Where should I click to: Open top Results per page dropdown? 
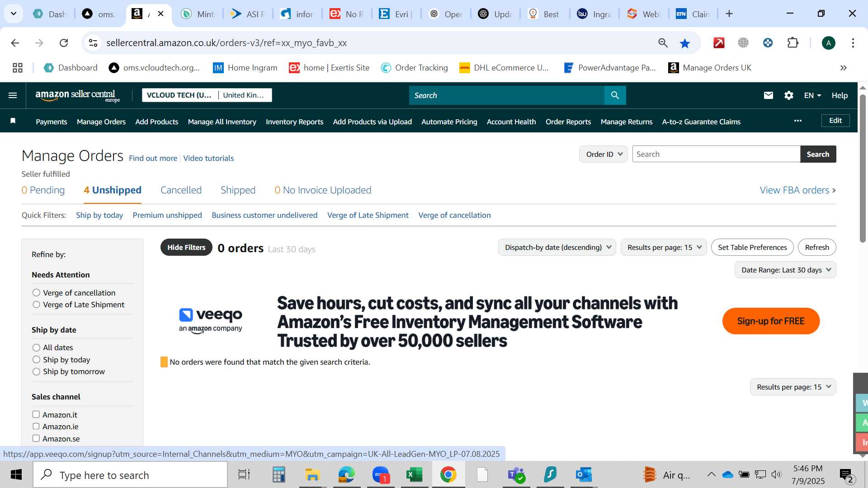tap(664, 247)
